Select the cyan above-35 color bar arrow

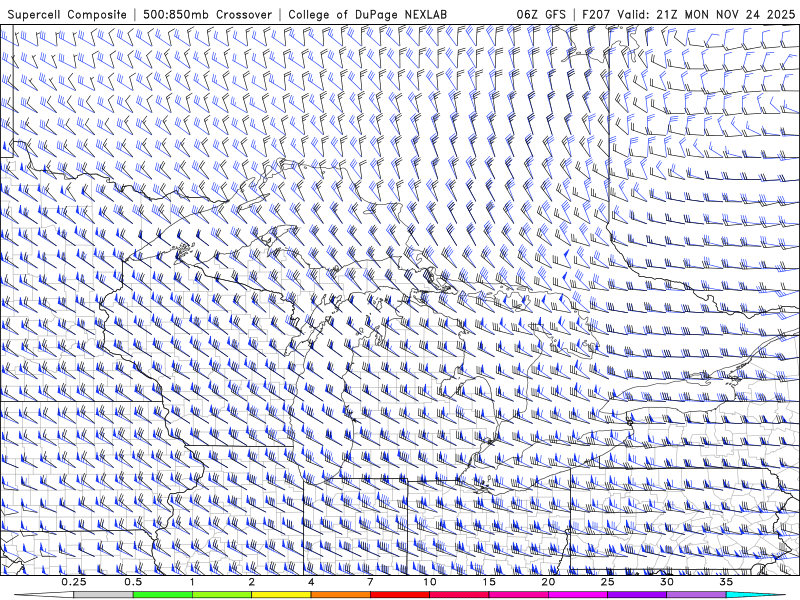pyautogui.click(x=756, y=595)
